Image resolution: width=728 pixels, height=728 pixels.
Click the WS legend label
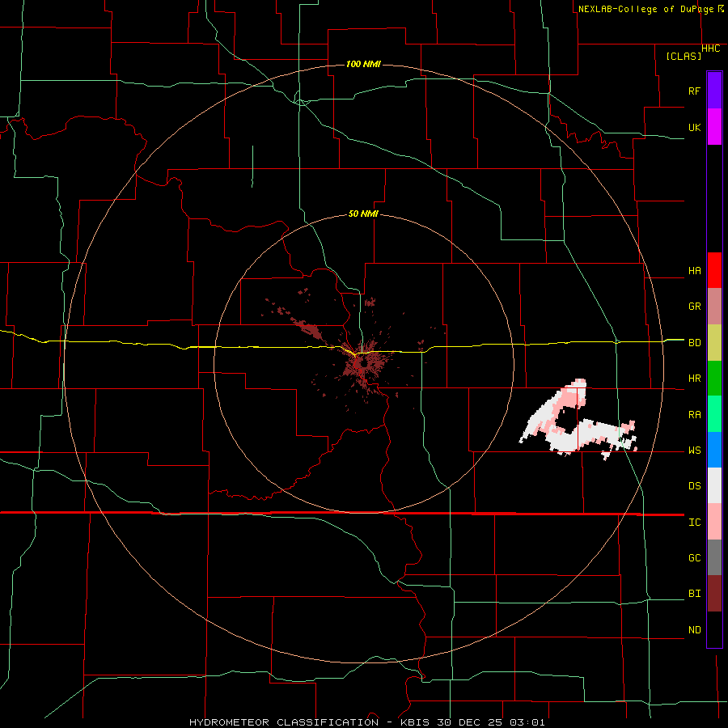tap(694, 451)
